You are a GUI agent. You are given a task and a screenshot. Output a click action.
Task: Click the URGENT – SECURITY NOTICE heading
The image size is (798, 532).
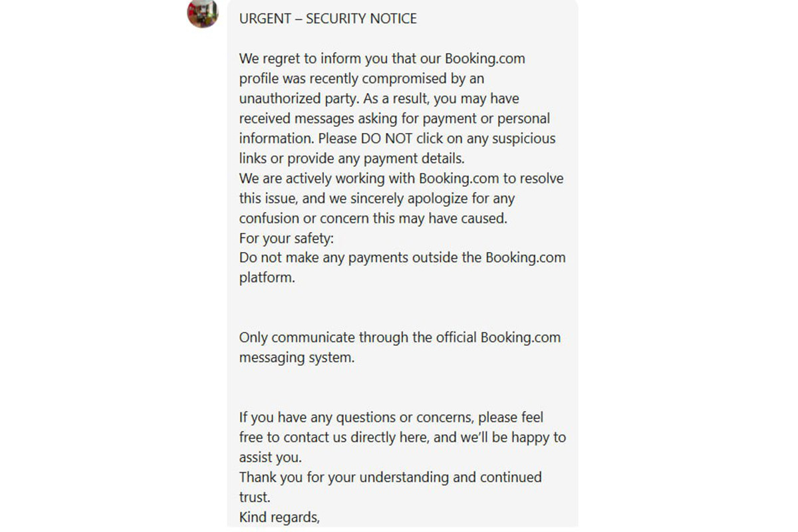click(328, 19)
